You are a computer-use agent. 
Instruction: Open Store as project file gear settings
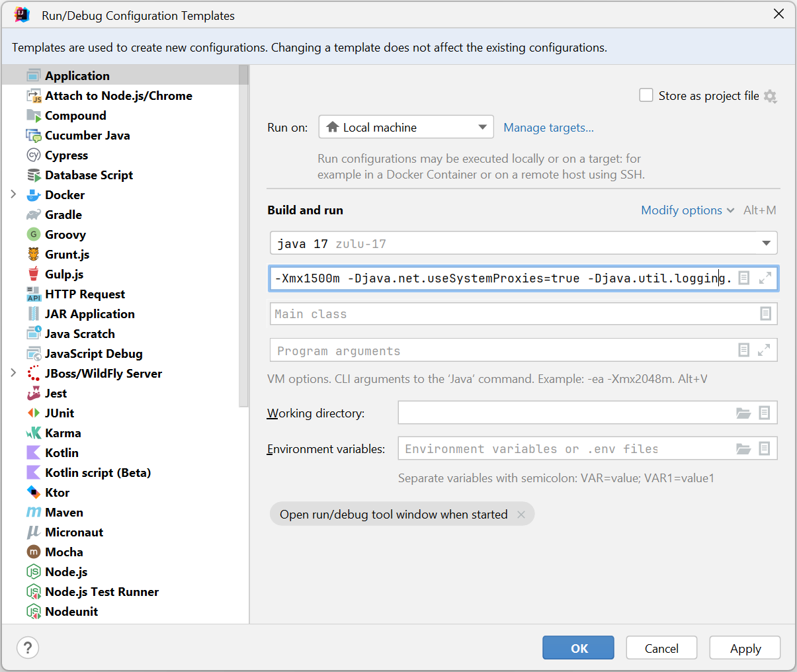[x=770, y=96]
